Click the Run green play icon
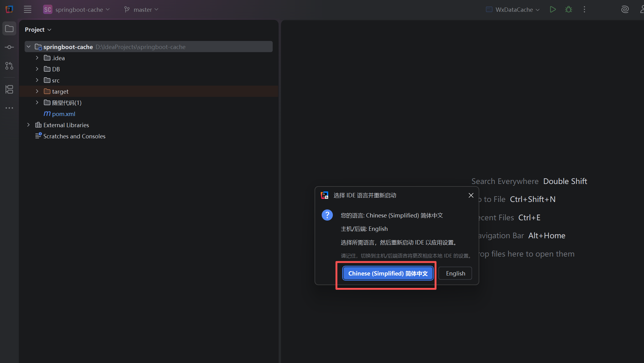Screen dimensions: 644x363 (x=552, y=9)
